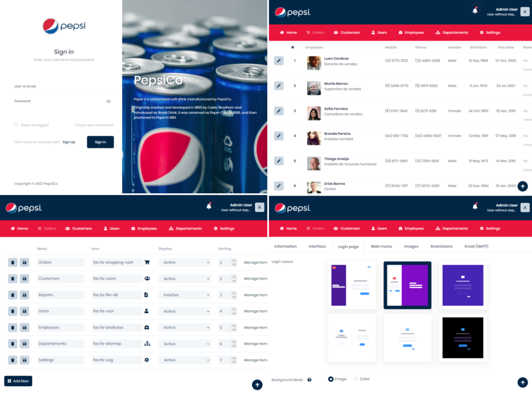Follow the Sign Up link
532x396 pixels.
point(69,142)
